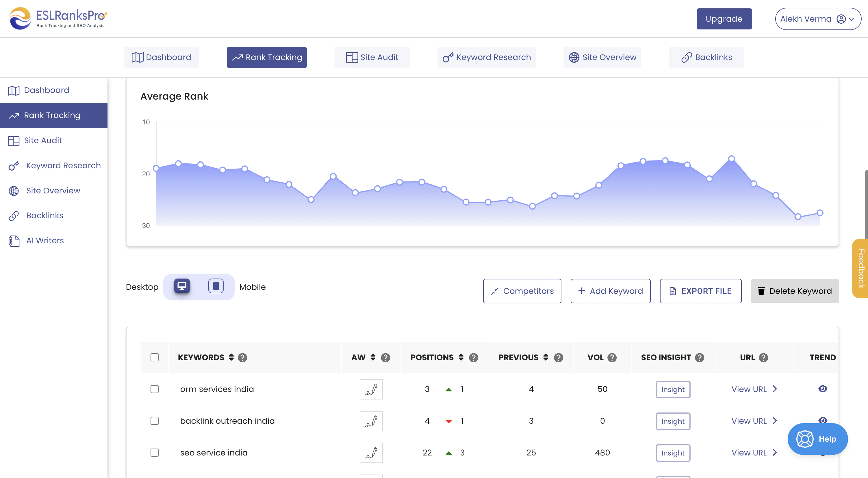Click the Backlinks chain icon in sidebar
This screenshot has width=868, height=478.
coord(14,216)
